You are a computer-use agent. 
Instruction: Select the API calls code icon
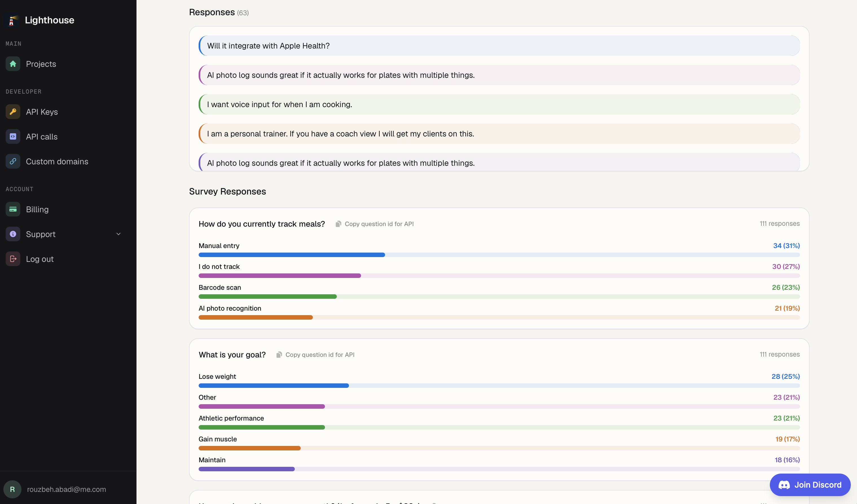pos(13,137)
